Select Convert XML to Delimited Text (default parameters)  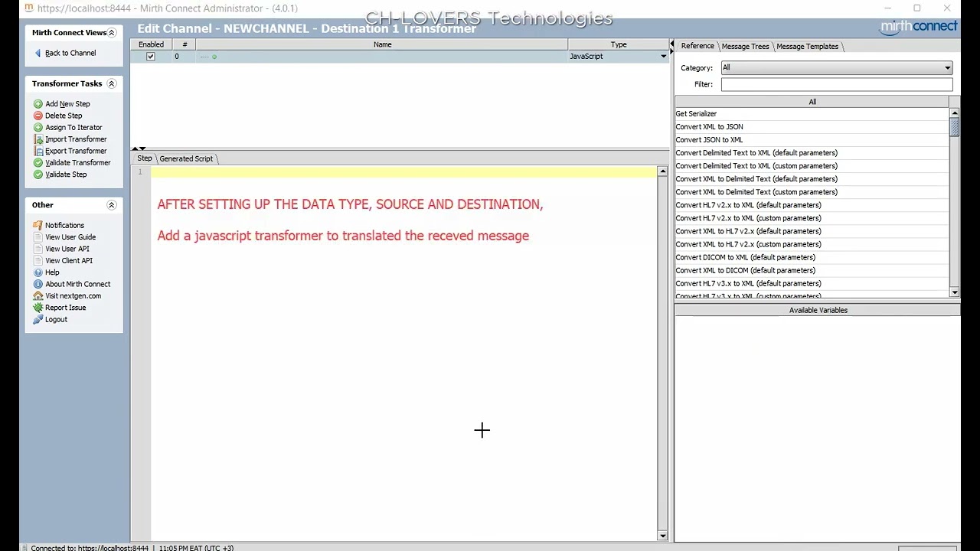[x=812, y=179]
